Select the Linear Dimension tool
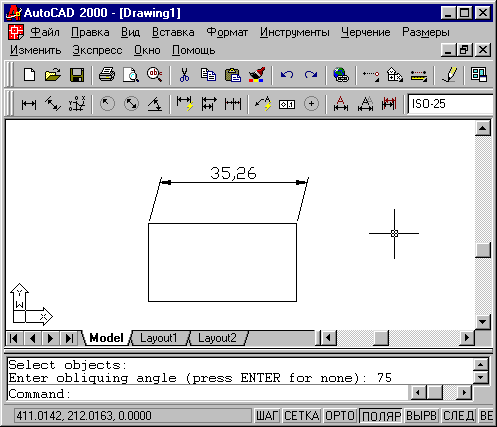Viewport: 497px width, 427px height. 29,104
